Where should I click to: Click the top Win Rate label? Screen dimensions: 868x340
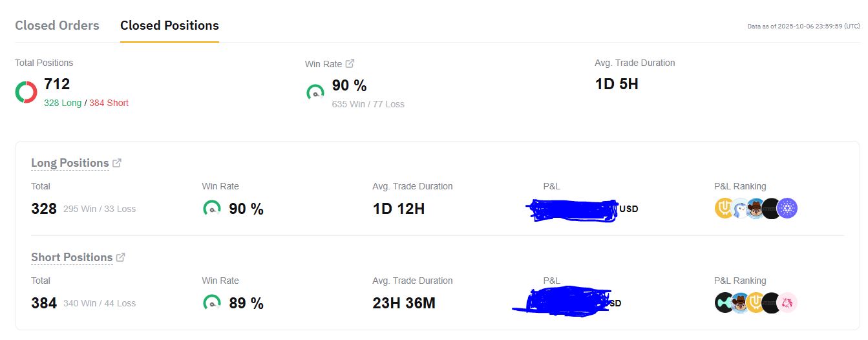click(323, 63)
